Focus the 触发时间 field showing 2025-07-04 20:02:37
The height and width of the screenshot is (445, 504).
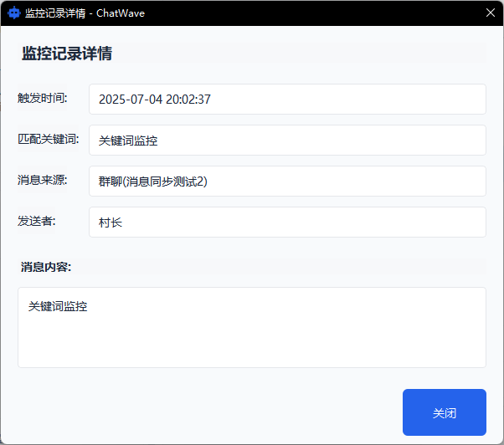(x=287, y=99)
